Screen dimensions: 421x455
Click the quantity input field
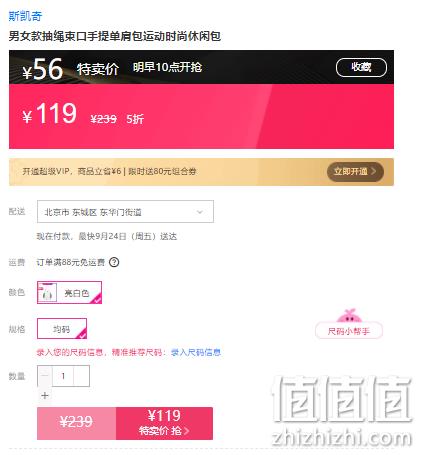pos(63,376)
